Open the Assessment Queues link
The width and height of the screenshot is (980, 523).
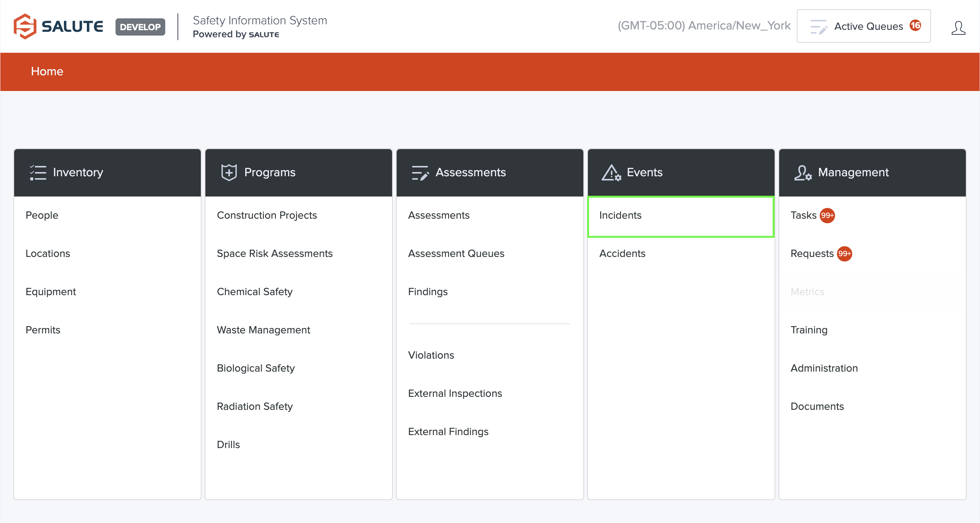click(x=456, y=253)
